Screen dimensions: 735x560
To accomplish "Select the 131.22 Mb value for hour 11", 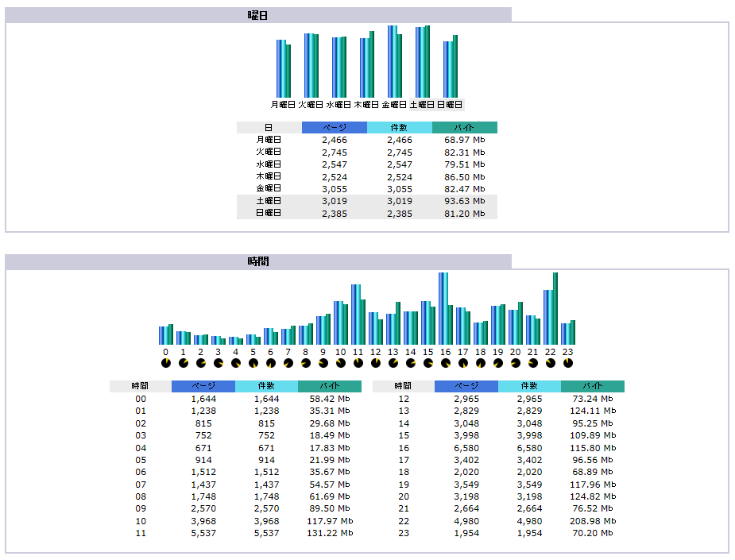I will click(330, 533).
